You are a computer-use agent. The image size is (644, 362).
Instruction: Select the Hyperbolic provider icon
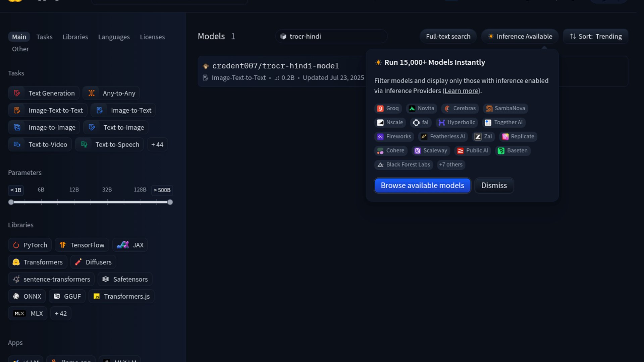(441, 122)
